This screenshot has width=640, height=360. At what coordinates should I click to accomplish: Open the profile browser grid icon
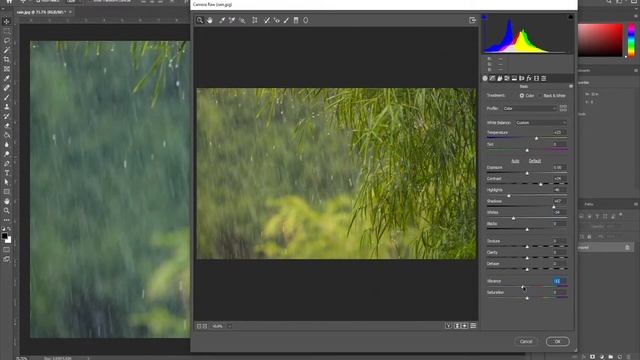coord(563,109)
